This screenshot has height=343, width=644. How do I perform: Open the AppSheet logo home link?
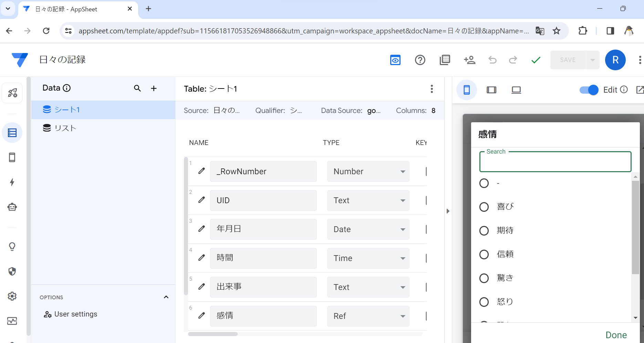click(20, 60)
